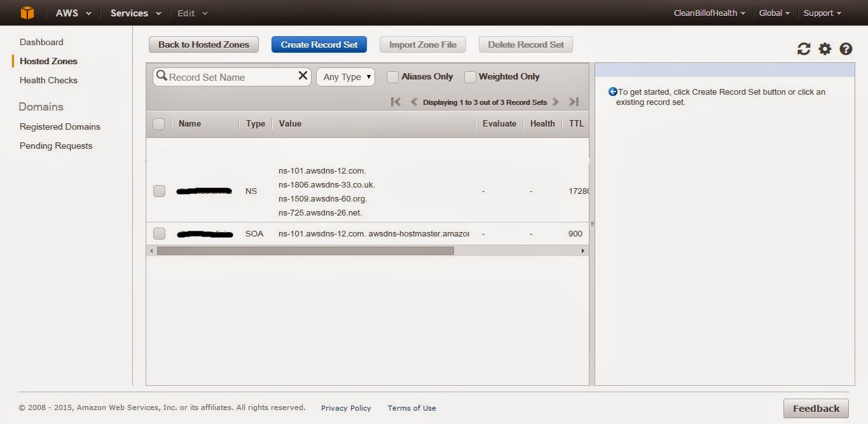868x424 pixels.
Task: Open Pending Requests in the sidebar
Action: pos(56,146)
